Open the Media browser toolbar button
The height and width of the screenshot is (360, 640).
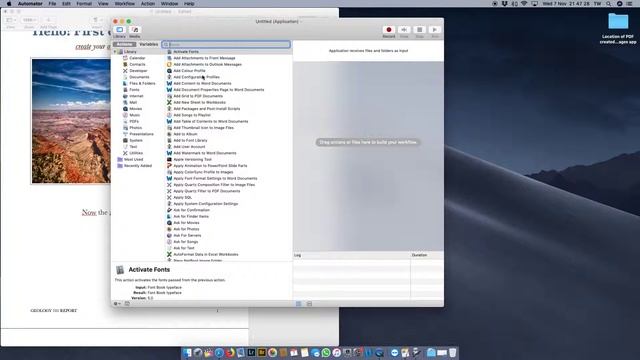135,31
